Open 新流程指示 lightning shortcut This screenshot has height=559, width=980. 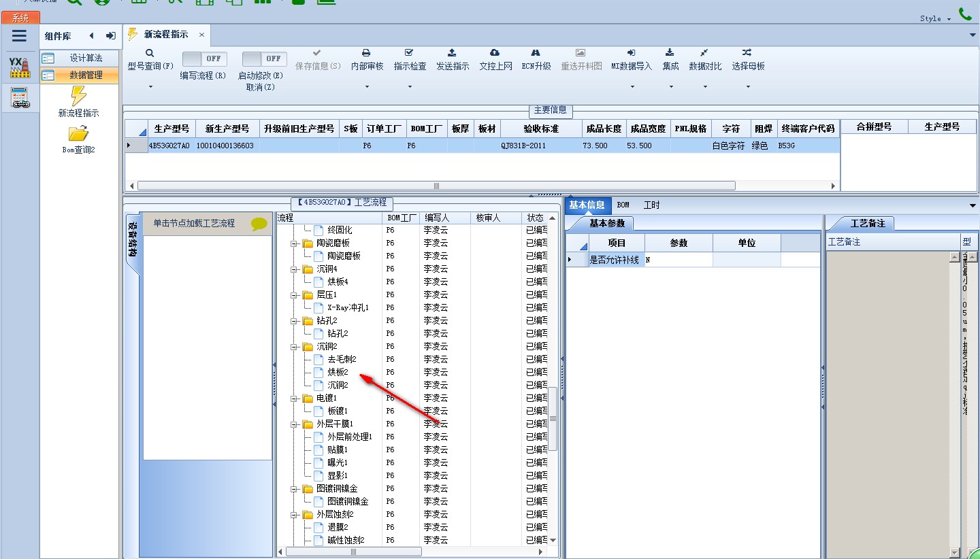pyautogui.click(x=78, y=101)
